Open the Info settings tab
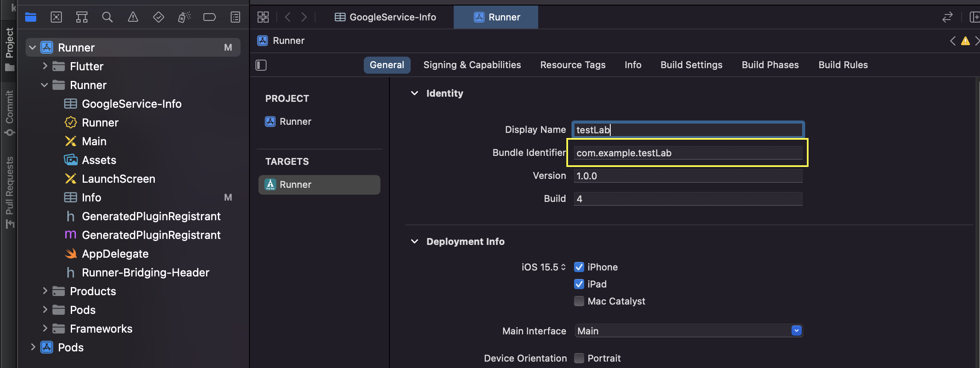This screenshot has width=980, height=368. (x=633, y=65)
